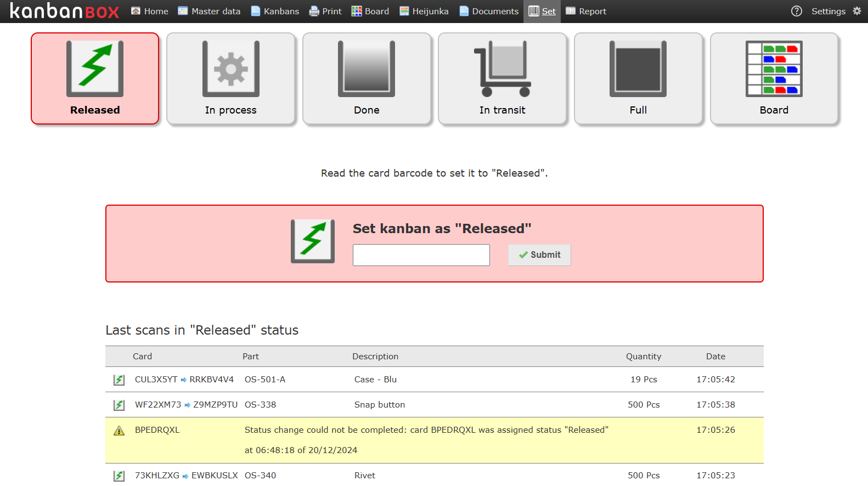Open the Documents menu
The height and width of the screenshot is (486, 868).
[x=489, y=11]
